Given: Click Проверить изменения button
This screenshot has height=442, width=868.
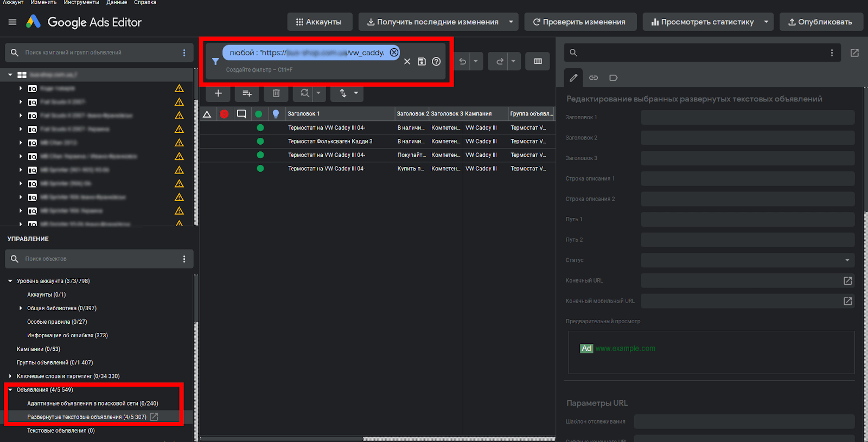Looking at the screenshot, I should point(580,22).
